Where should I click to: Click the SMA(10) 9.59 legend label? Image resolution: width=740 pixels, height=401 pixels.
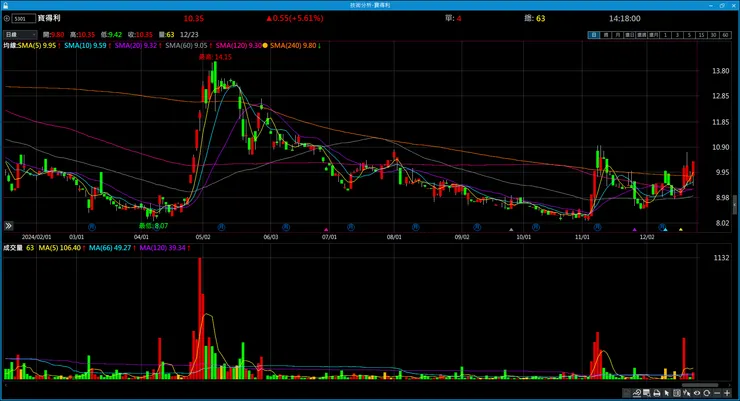[85, 45]
